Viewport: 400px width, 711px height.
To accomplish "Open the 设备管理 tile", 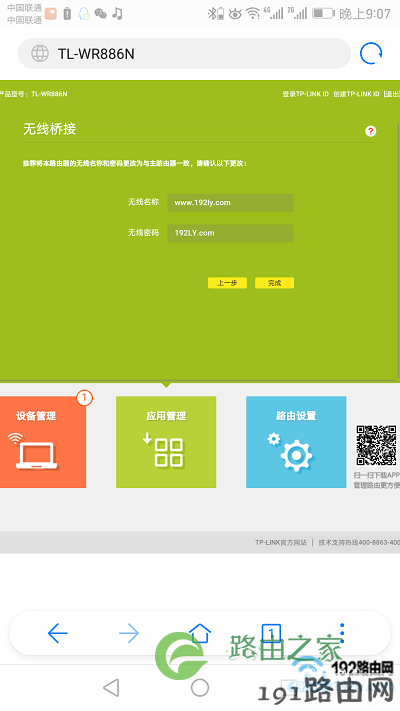I will coord(43,442).
